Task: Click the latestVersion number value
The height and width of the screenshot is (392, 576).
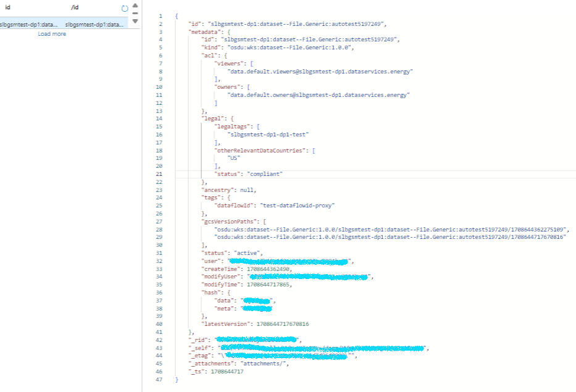Action: [x=283, y=324]
